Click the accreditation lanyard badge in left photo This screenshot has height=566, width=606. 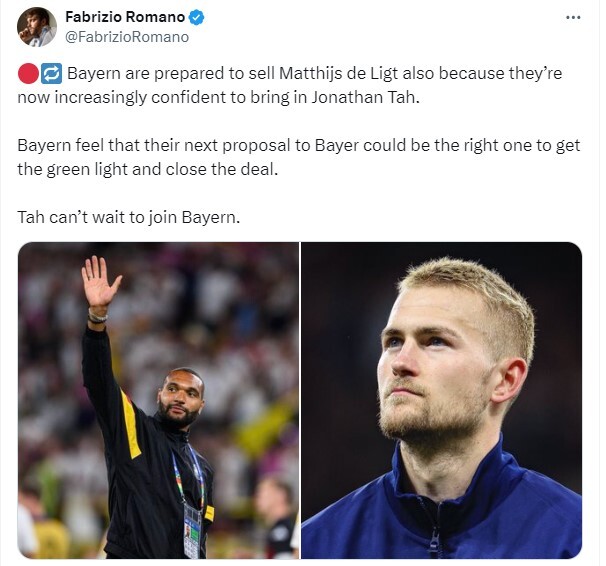[x=192, y=530]
